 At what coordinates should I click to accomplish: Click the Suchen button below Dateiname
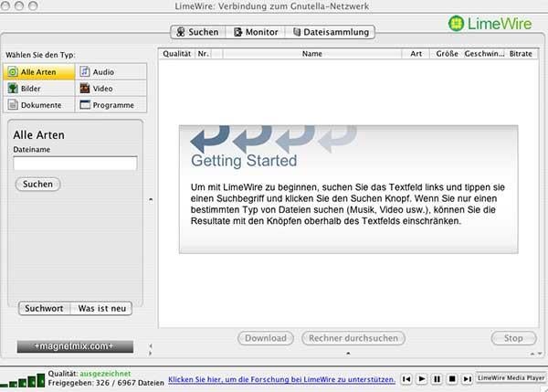coord(37,184)
